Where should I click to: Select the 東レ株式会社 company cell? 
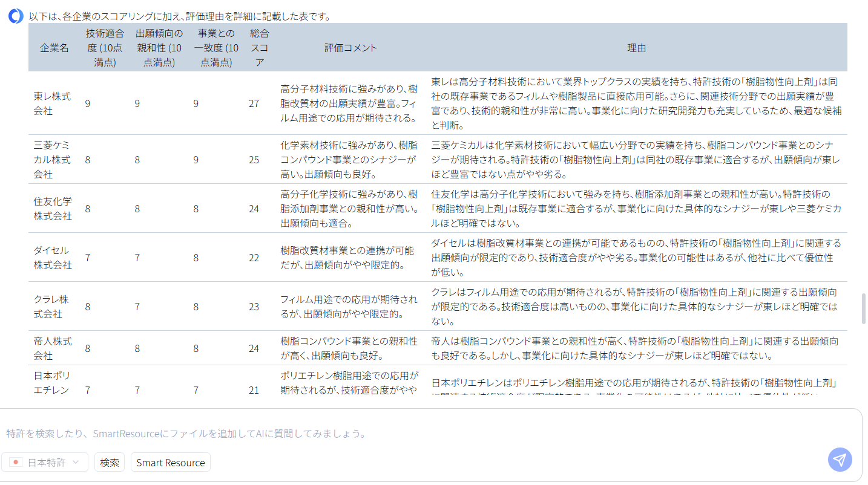tap(54, 103)
